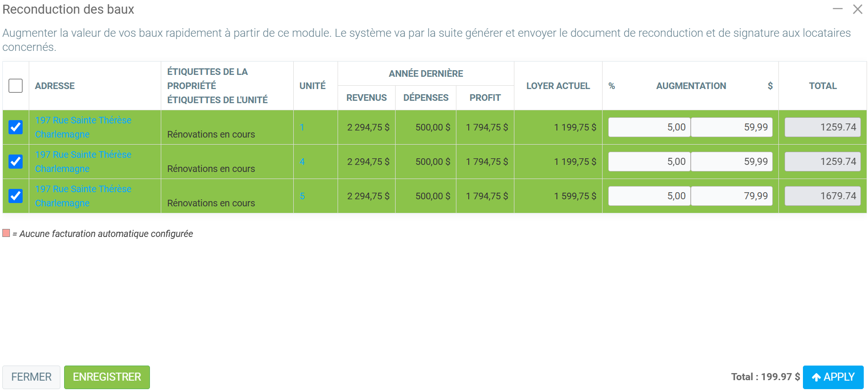Uncheck the row for unit 1
The image size is (868, 391).
[x=16, y=127]
